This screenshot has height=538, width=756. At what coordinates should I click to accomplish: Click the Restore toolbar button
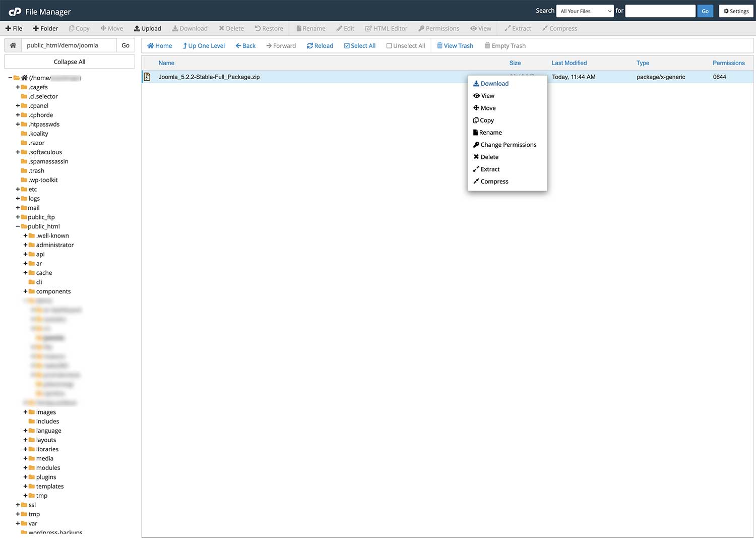click(x=269, y=28)
